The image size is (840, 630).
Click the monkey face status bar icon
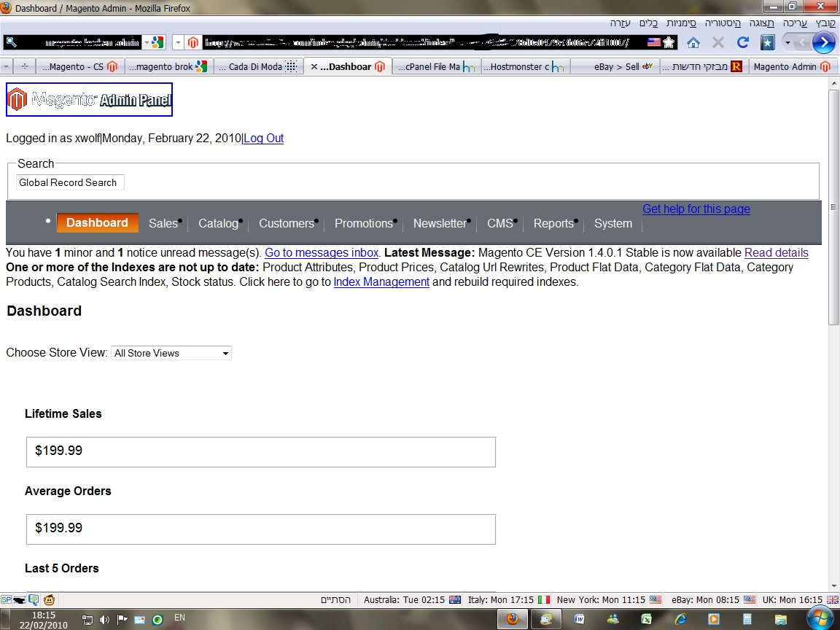[x=50, y=600]
